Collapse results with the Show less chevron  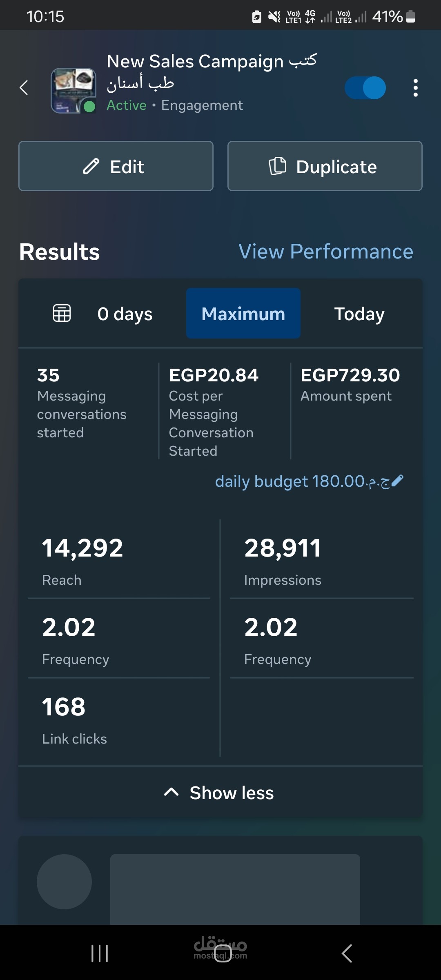[x=171, y=793]
